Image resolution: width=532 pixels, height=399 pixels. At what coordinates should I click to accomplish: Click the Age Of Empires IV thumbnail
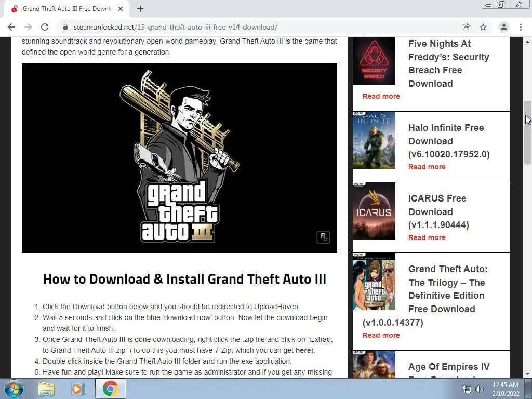(374, 365)
